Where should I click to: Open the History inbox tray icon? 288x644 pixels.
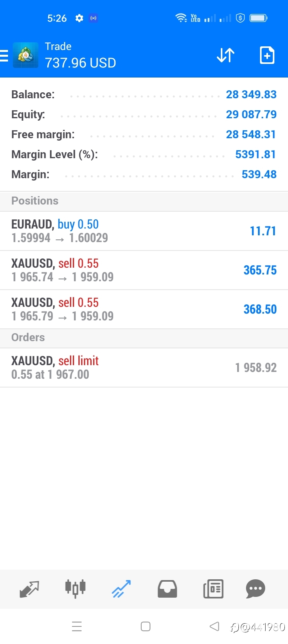167,588
